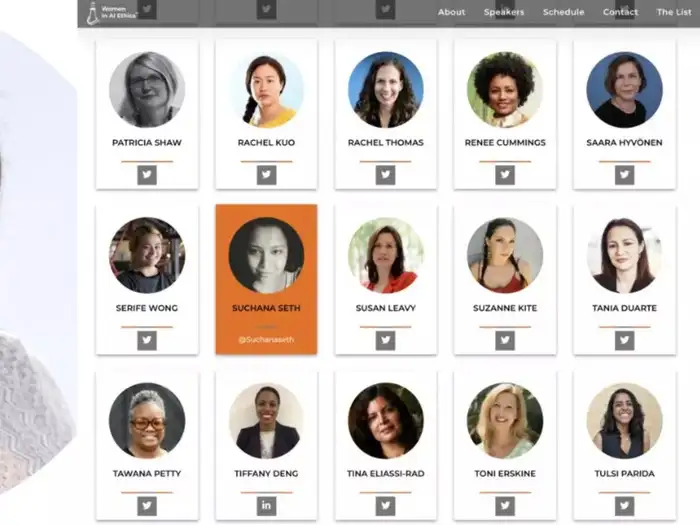Screen dimensions: 700x525
Task: Click Patricia Shaw's Twitter icon
Action: (147, 175)
